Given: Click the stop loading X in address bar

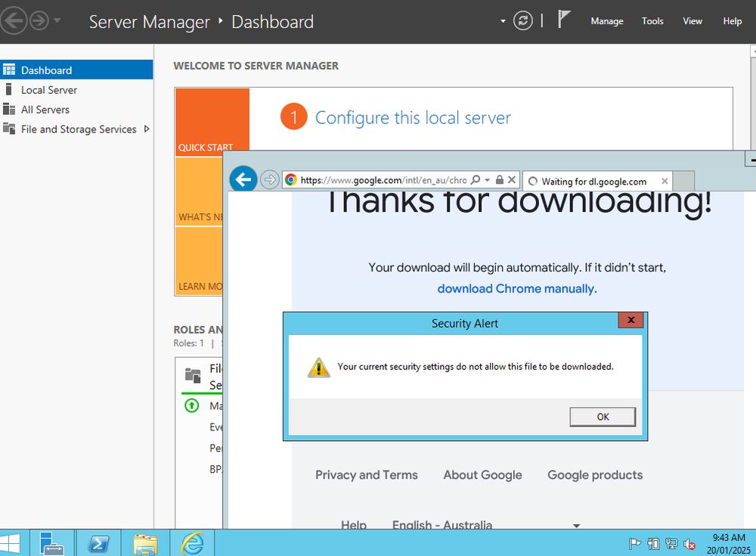Looking at the screenshot, I should (512, 179).
